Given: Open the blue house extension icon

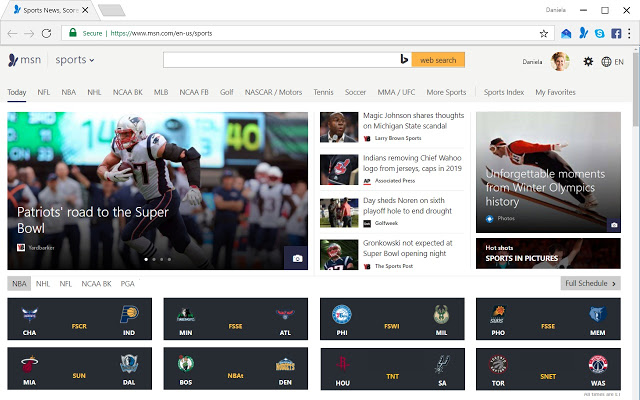Looking at the screenshot, I should 566,33.
